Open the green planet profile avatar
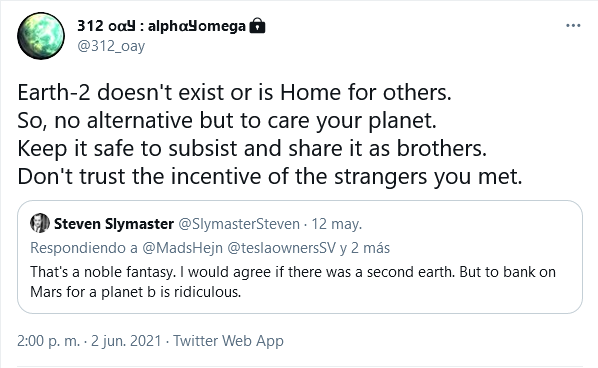The width and height of the screenshot is (598, 368). coord(41,36)
